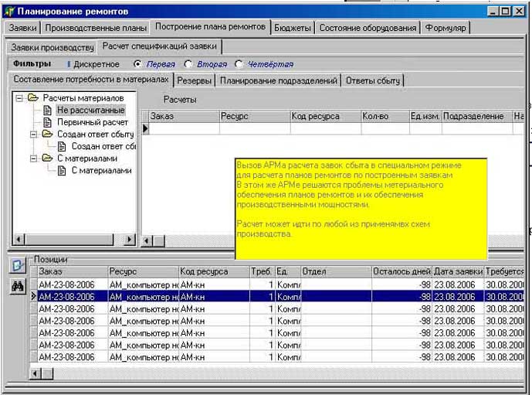This screenshot has width=532, height=395.
Task: Open the Производственные планы tab
Action: tap(96, 28)
